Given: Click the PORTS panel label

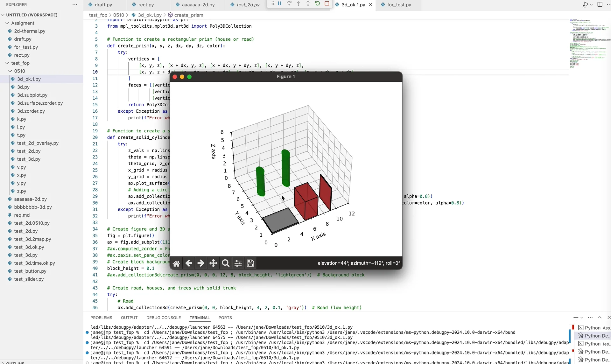Looking at the screenshot, I should (x=225, y=318).
